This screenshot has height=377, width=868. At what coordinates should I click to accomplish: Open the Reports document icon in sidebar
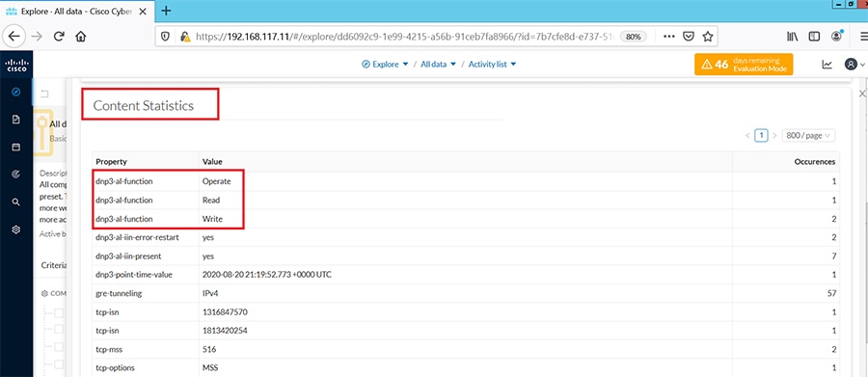[16, 119]
